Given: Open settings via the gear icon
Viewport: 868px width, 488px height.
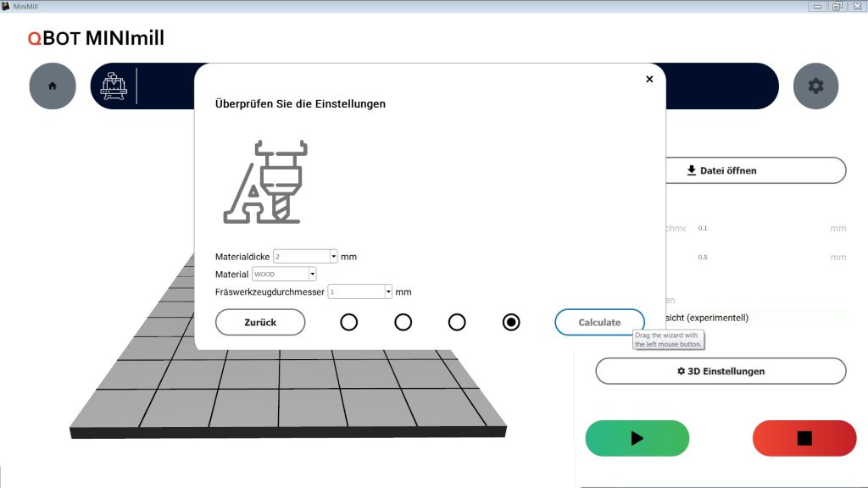Looking at the screenshot, I should click(x=815, y=86).
